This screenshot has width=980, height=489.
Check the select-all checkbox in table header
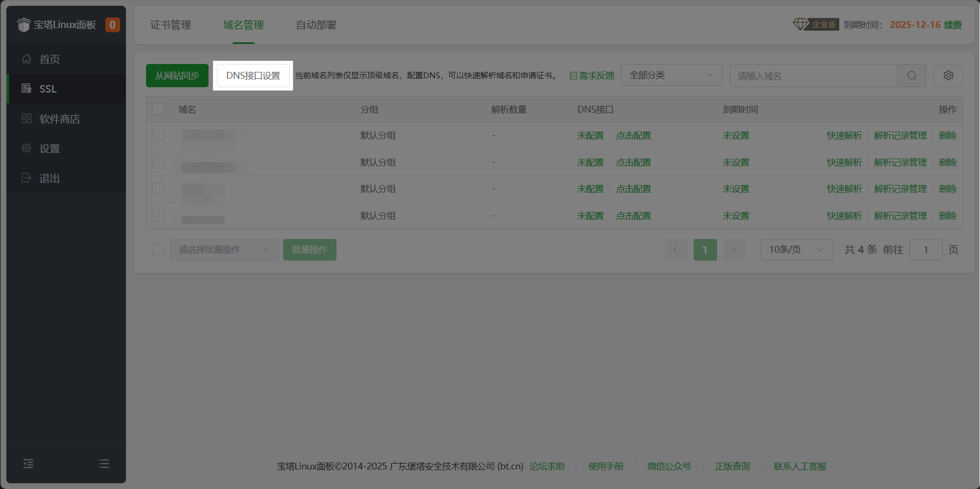click(158, 109)
